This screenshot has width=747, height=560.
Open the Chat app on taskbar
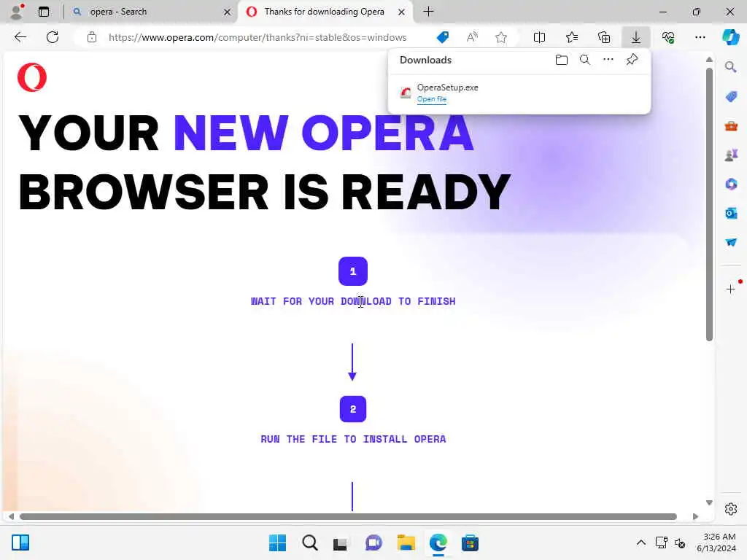tap(373, 542)
